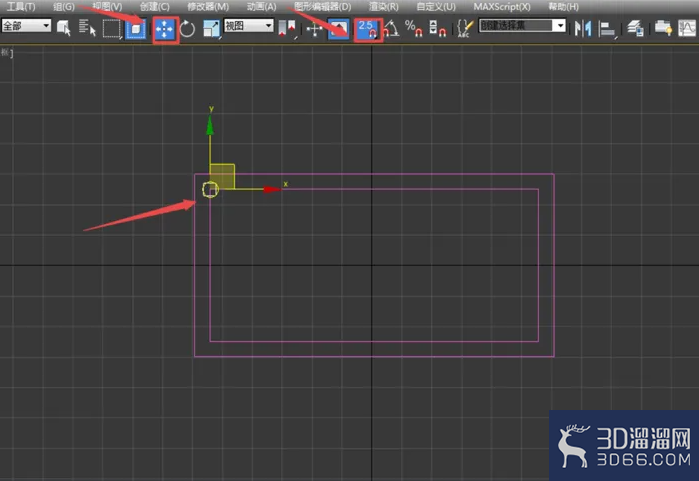Open the 创建(C) menu

click(155, 7)
